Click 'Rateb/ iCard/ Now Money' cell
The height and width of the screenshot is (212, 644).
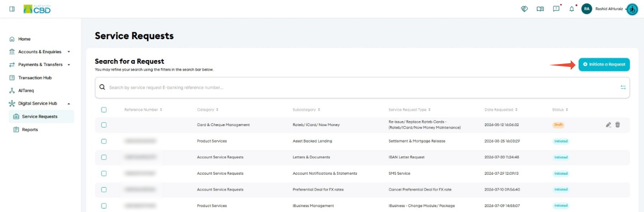tap(316, 125)
